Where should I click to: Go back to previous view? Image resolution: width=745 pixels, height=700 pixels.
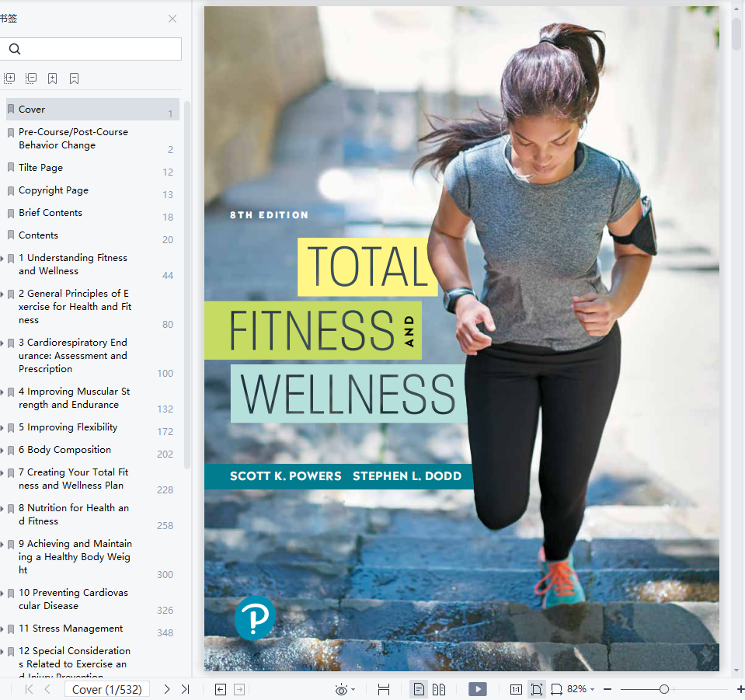click(x=221, y=690)
